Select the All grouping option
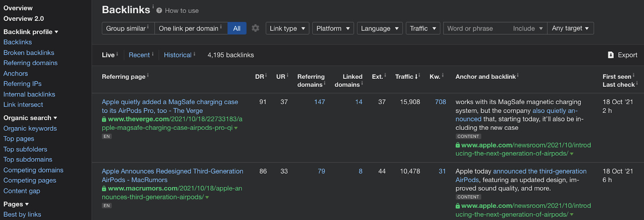644x220 pixels. [x=237, y=29]
